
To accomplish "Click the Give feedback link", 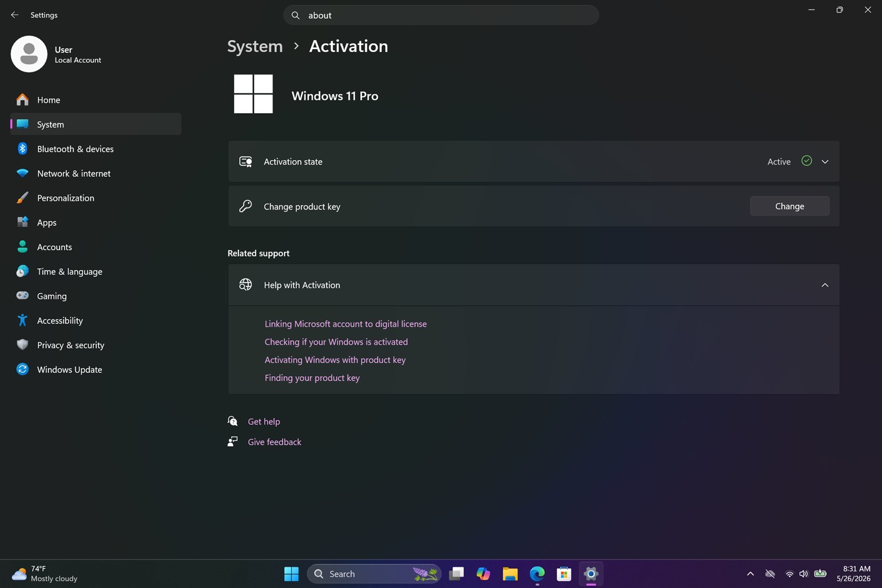I will 274,442.
